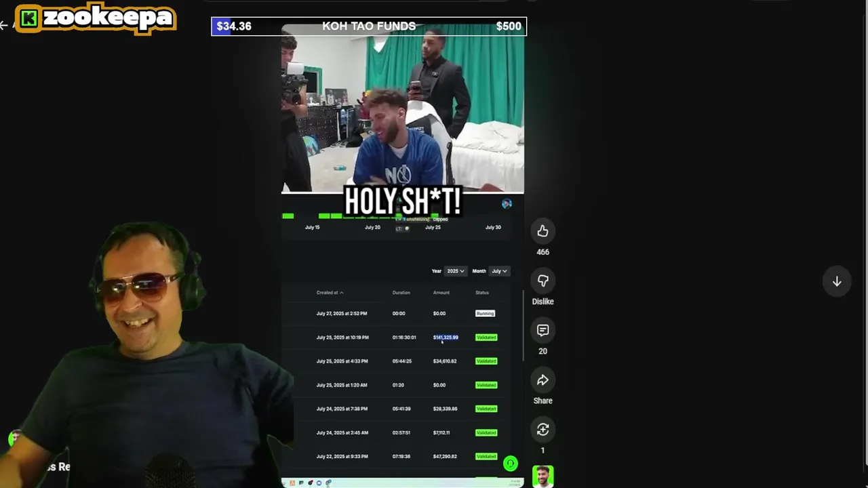Click the $500 goal amount
The width and height of the screenshot is (868, 488).
(509, 26)
